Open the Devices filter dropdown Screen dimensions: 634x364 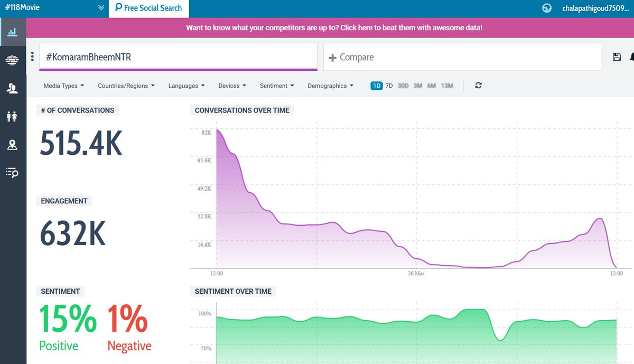(x=232, y=86)
